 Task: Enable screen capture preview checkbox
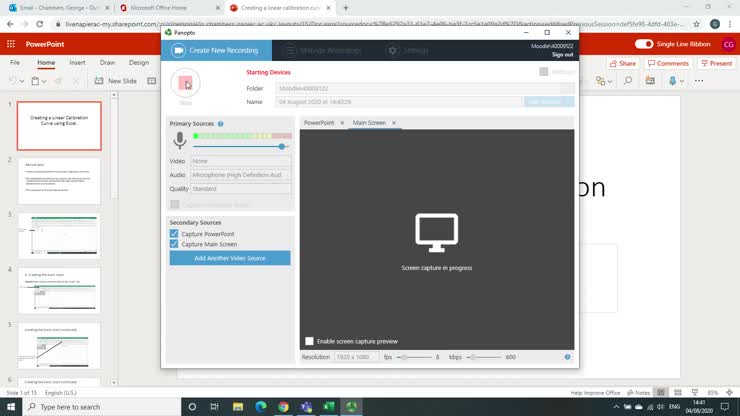click(309, 341)
